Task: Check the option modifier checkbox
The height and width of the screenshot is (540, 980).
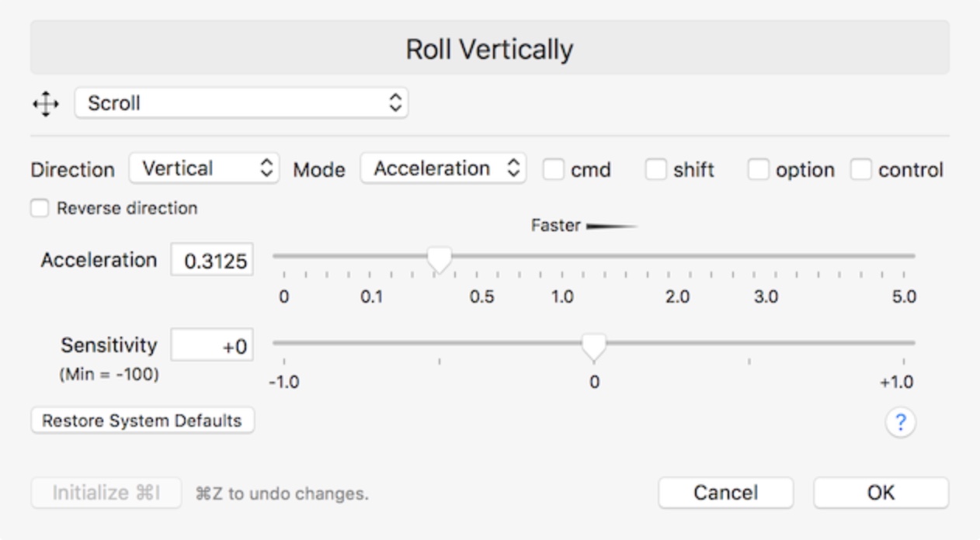Action: 759,170
